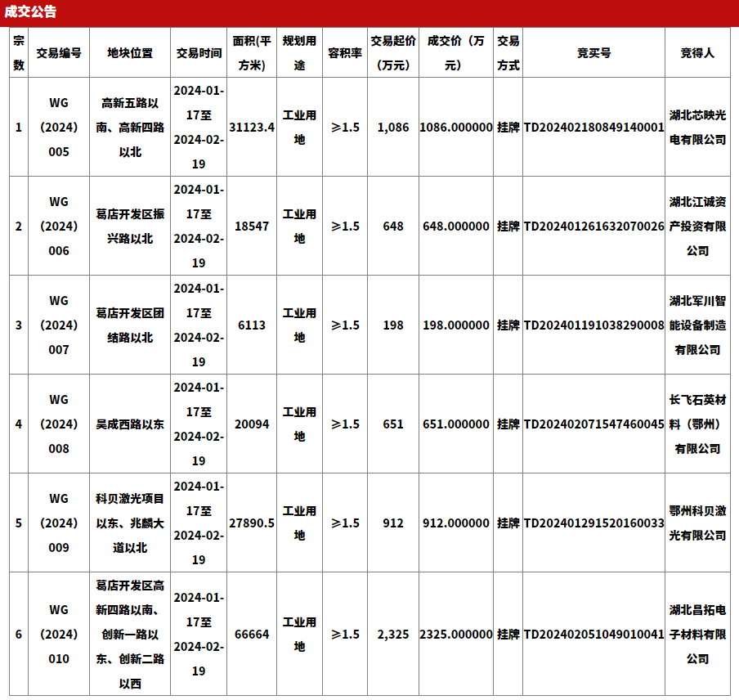This screenshot has height=700, width=739.
Task: Click area value 66664
Action: click(x=252, y=635)
